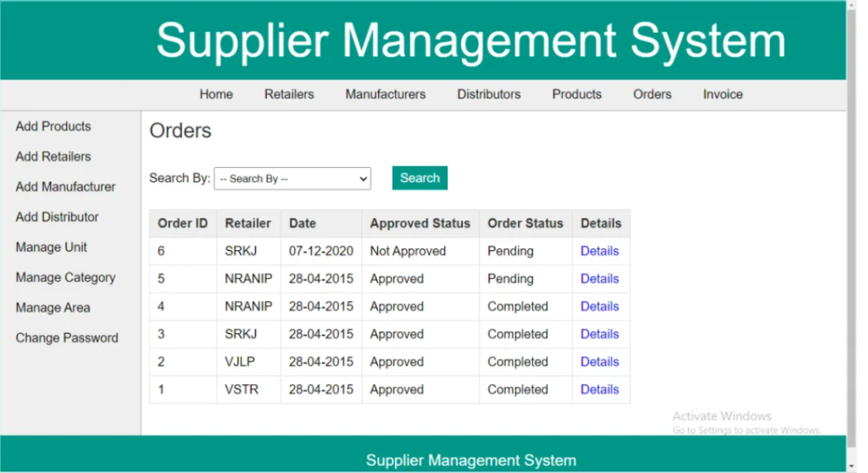
Task: Open Add Distributor sidebar link
Action: point(57,217)
